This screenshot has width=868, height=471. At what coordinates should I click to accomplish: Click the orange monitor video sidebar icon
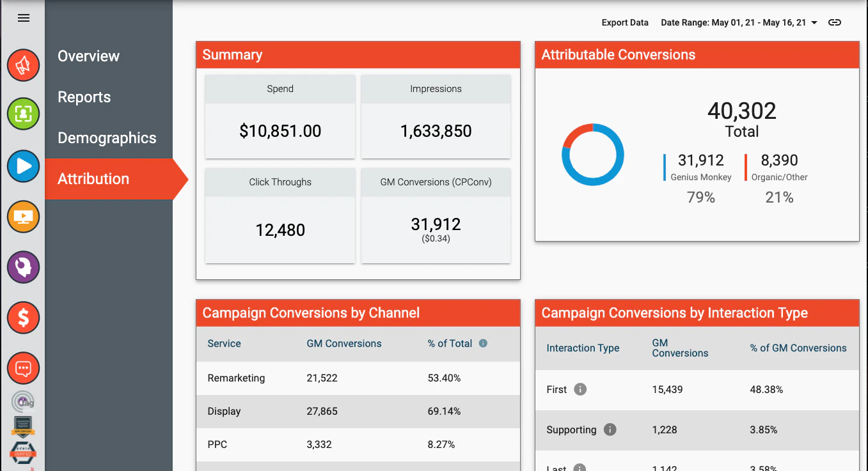point(24,217)
